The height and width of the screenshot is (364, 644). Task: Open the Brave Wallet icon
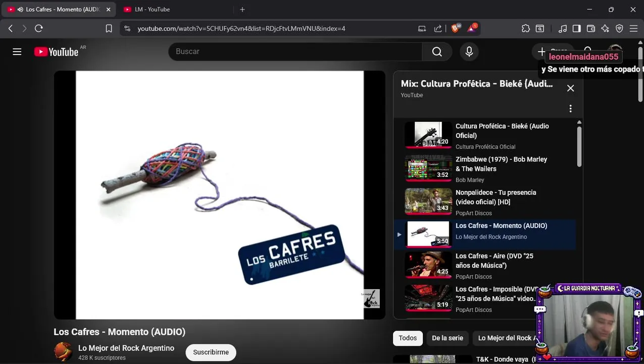tap(591, 29)
